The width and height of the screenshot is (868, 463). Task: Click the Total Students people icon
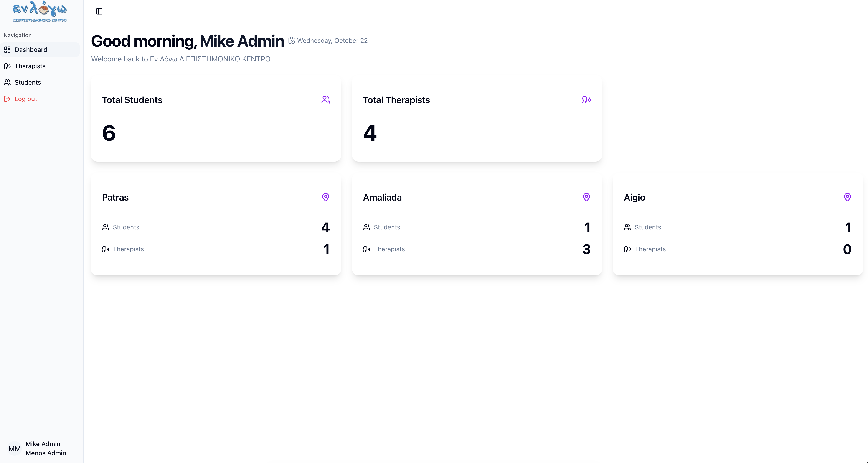[x=325, y=100]
